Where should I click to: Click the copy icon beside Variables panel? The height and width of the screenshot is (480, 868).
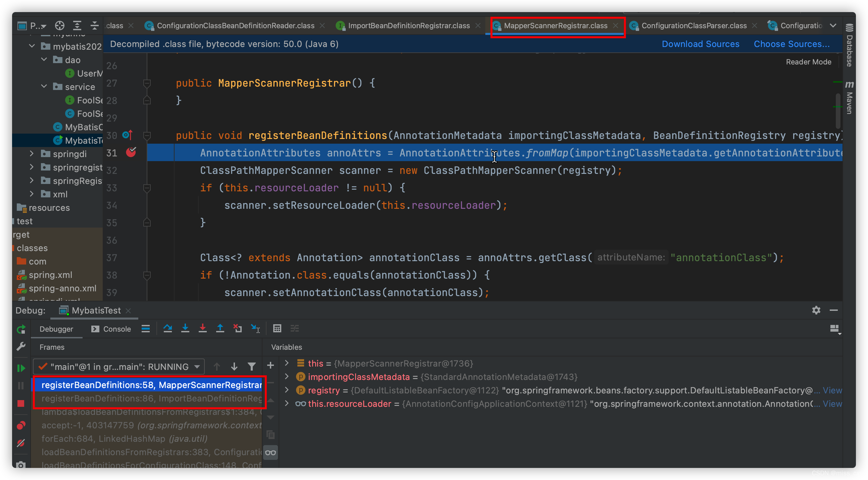click(x=270, y=435)
